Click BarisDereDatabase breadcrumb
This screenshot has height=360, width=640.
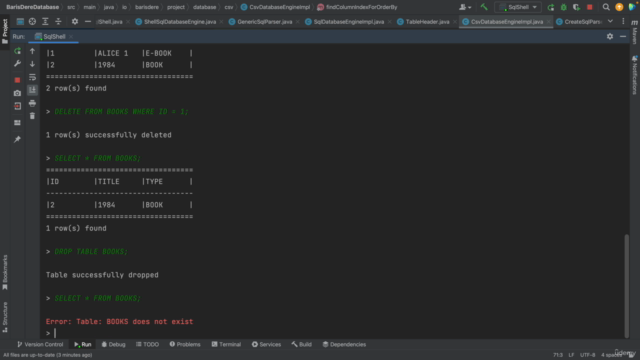coord(32,7)
